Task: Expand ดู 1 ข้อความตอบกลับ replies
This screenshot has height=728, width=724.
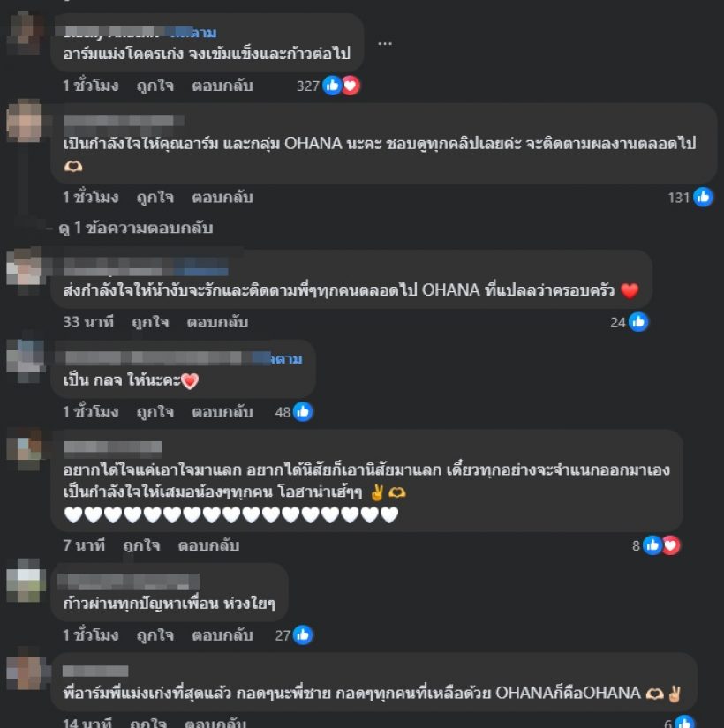Action: coord(136,228)
